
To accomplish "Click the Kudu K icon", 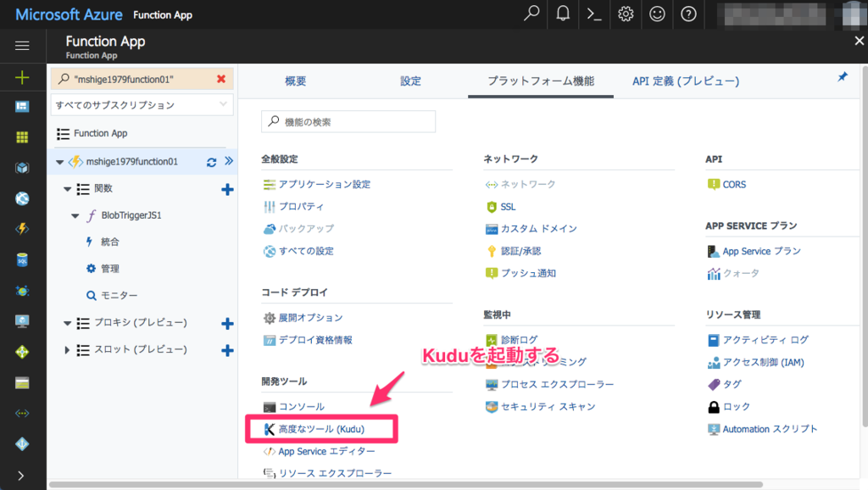I will pos(269,429).
